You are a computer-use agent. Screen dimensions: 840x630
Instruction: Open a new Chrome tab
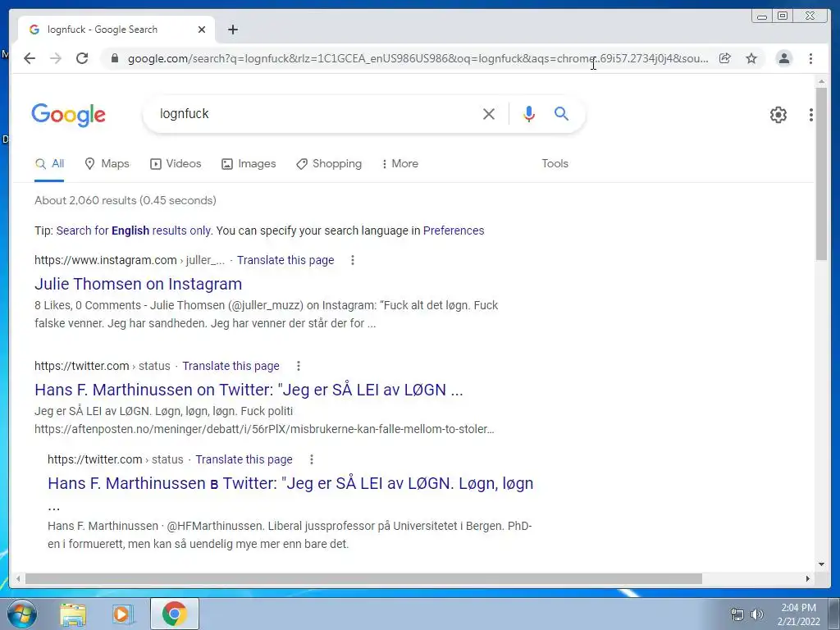[232, 30]
